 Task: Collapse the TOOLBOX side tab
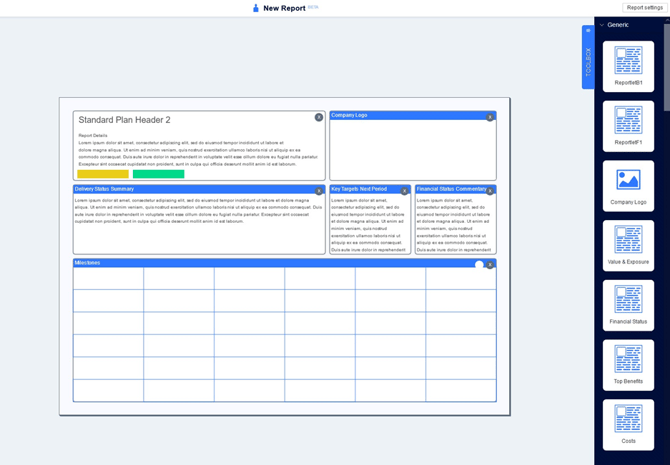pos(588,57)
